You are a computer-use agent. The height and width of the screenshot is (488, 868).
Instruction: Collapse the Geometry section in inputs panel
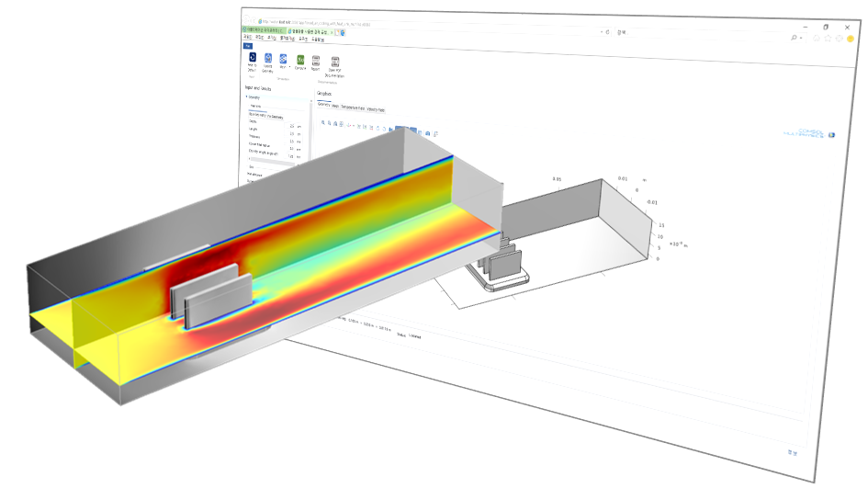[246, 96]
